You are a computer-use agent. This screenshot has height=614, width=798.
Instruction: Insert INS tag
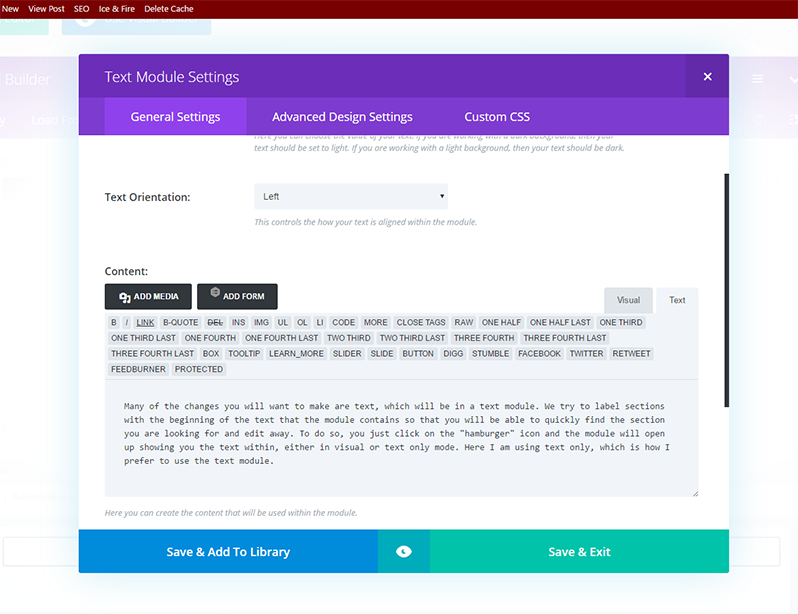[x=238, y=322]
